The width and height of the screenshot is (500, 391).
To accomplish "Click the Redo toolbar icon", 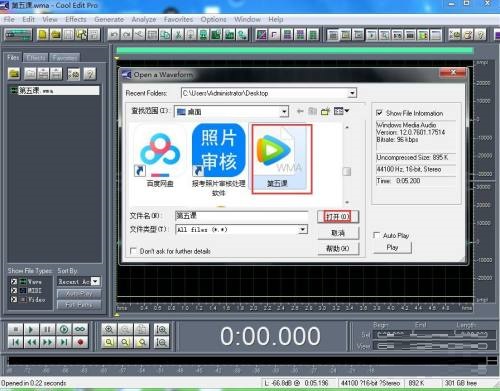I will coord(126,34).
